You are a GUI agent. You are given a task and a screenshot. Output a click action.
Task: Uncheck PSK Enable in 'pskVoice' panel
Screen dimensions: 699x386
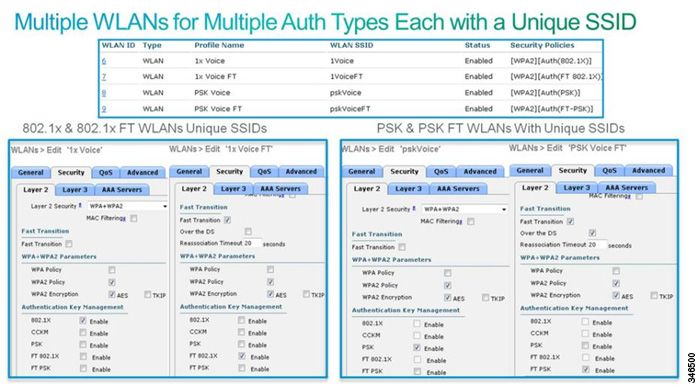coord(417,348)
